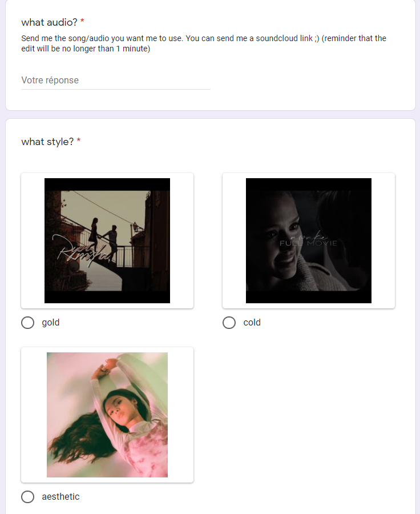Click the aesthetic option label text
This screenshot has height=514, width=420.
pyautogui.click(x=60, y=497)
